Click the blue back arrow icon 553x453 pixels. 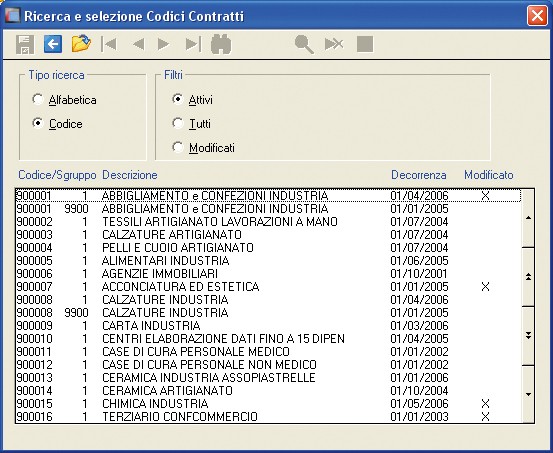[53, 44]
